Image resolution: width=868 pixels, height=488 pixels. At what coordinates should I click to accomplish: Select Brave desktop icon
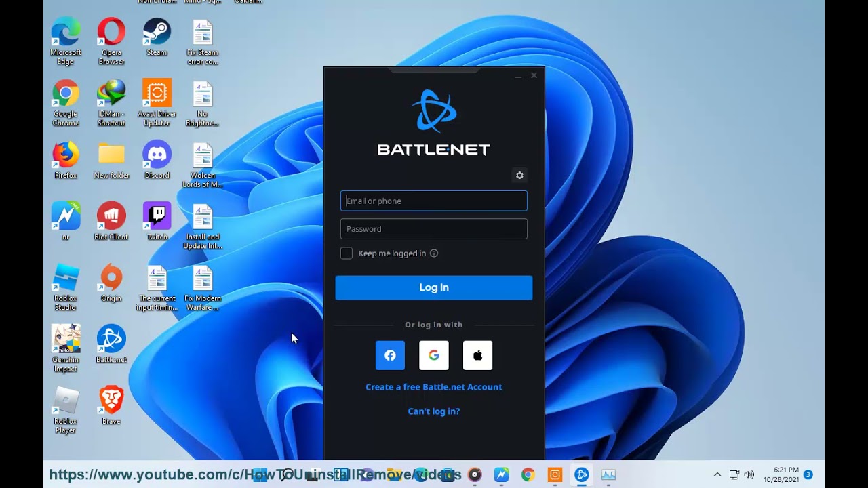click(111, 406)
